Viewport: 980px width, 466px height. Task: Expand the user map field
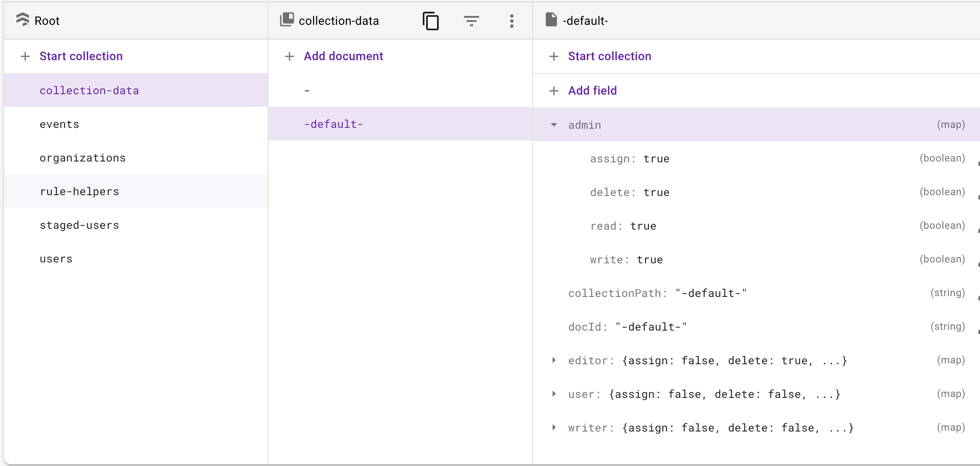coord(554,394)
